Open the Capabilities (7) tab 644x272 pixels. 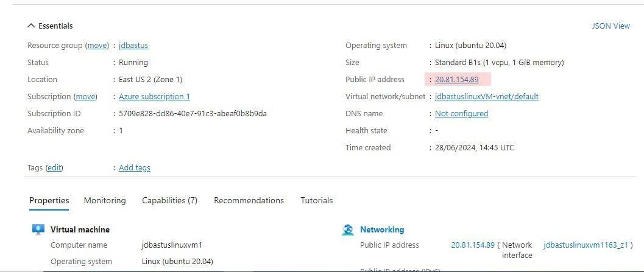point(169,201)
